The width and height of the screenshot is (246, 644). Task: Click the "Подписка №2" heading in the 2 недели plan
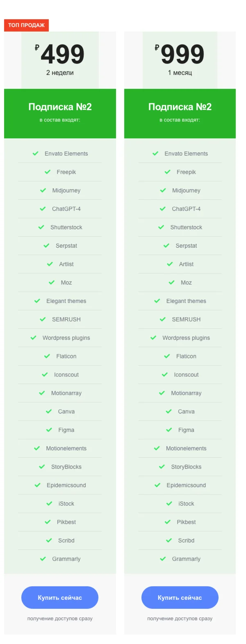tap(60, 107)
